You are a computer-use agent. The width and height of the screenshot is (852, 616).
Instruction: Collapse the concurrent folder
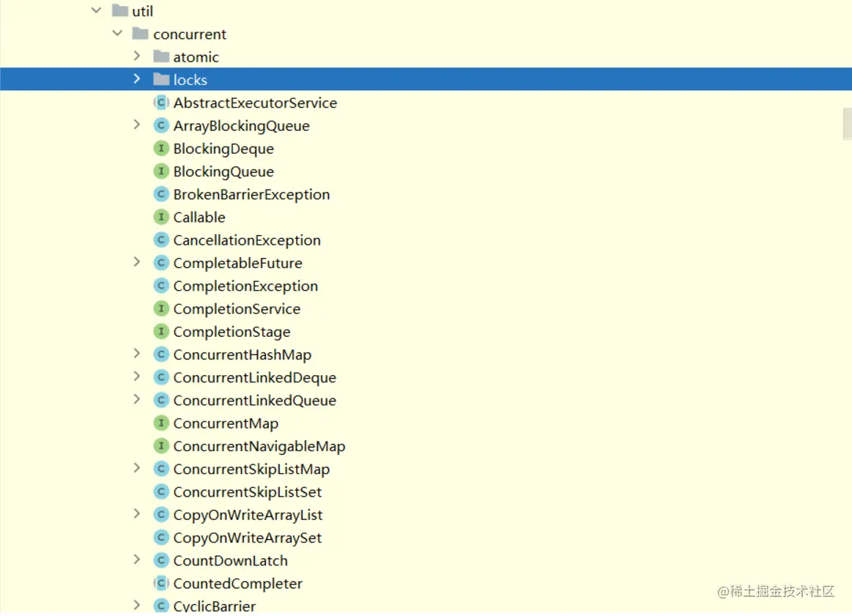coord(117,33)
